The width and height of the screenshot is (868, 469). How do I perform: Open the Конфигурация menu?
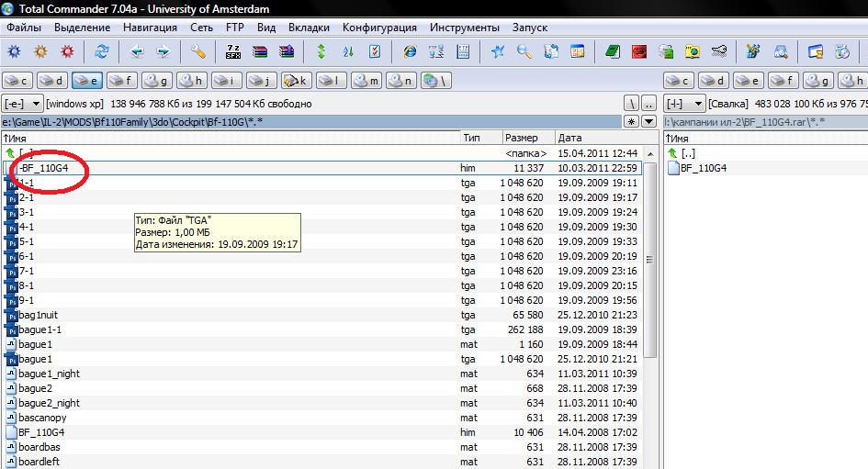coord(379,28)
